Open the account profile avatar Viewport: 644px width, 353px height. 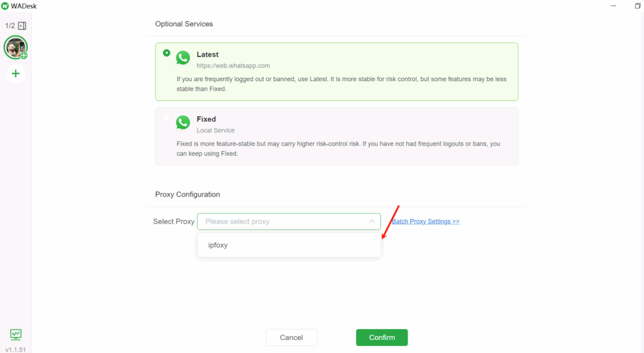(x=16, y=47)
